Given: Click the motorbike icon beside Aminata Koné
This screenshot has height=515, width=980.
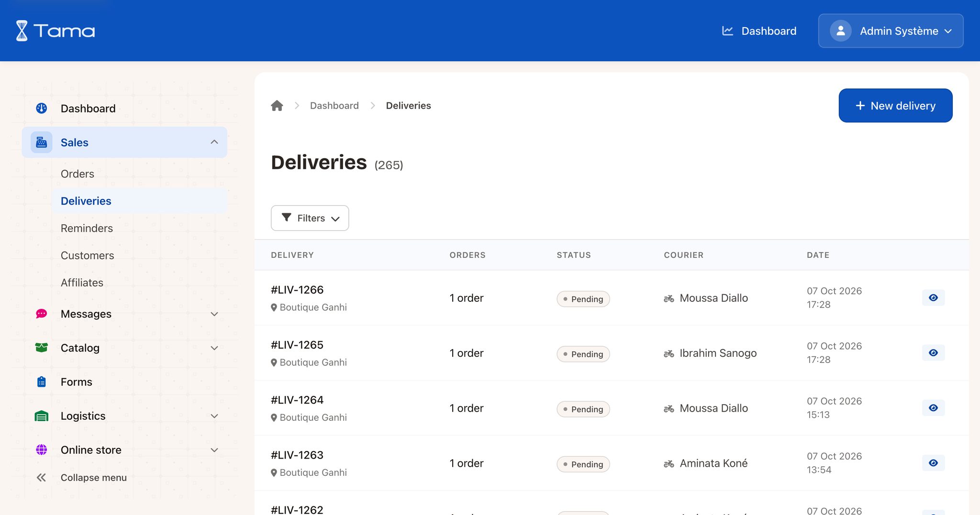Looking at the screenshot, I should [669, 463].
